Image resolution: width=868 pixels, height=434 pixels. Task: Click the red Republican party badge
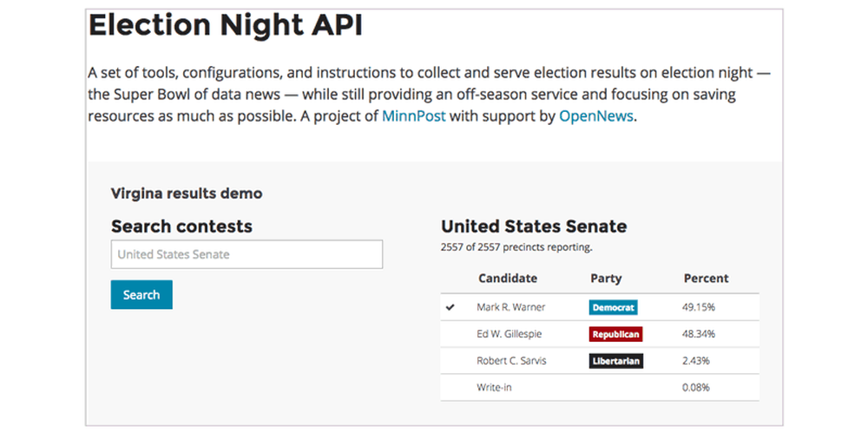(x=615, y=334)
